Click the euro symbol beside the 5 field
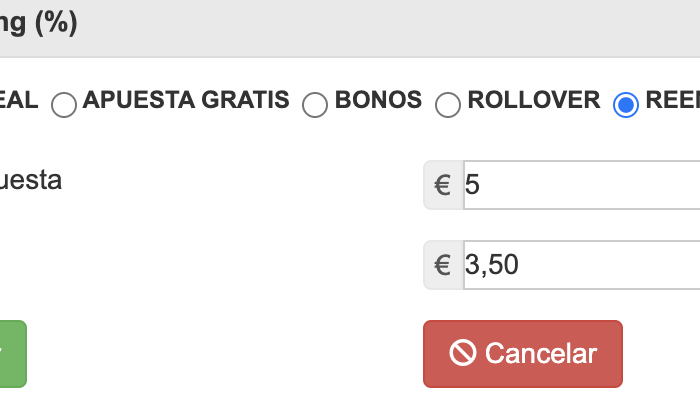 point(443,185)
